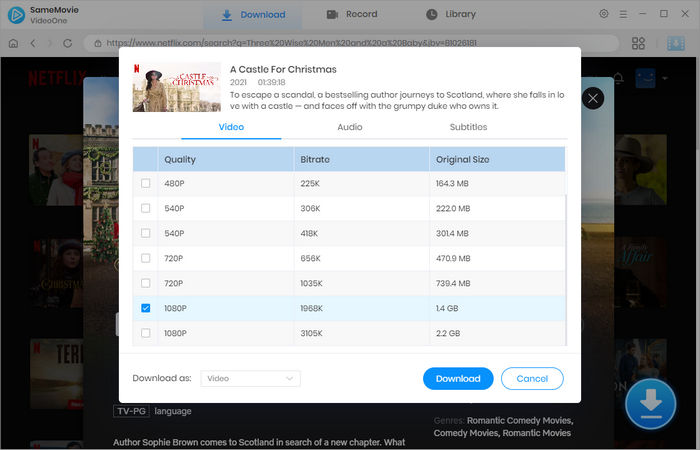Click A Castle For Christmas thumbnail
This screenshot has width=700, height=450.
[177, 87]
